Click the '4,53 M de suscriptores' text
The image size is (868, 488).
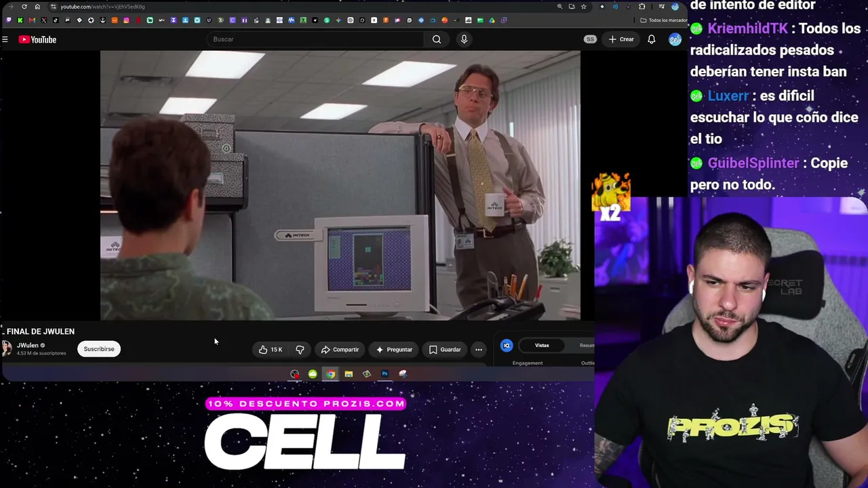click(x=41, y=354)
